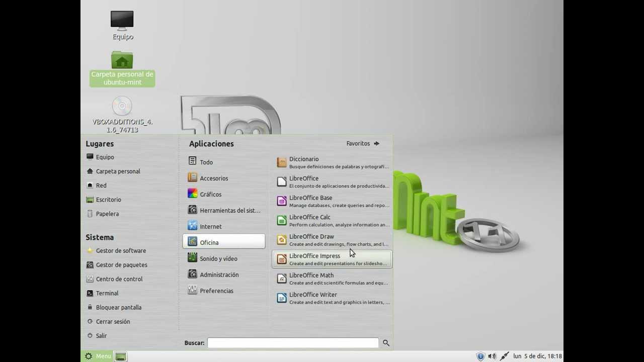
Task: Click the Gestor de software star icon
Action: point(90,250)
